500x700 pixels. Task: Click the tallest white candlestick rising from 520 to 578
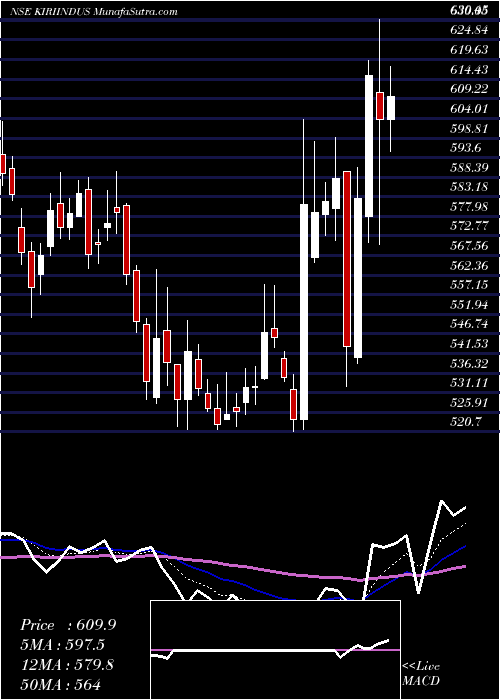304,312
